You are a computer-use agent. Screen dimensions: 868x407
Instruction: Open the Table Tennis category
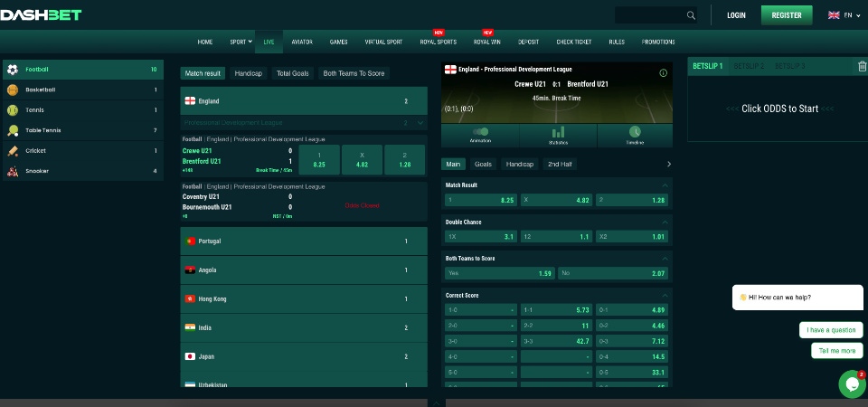click(x=83, y=130)
